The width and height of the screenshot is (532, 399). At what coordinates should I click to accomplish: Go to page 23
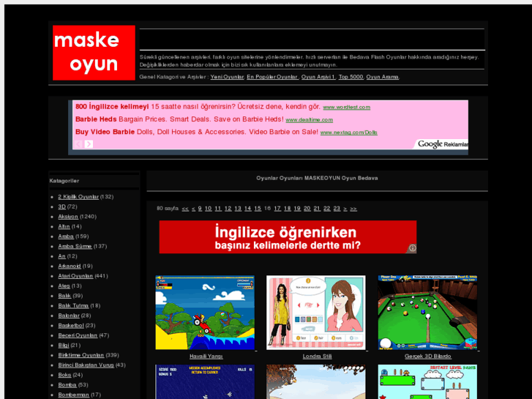(337, 209)
